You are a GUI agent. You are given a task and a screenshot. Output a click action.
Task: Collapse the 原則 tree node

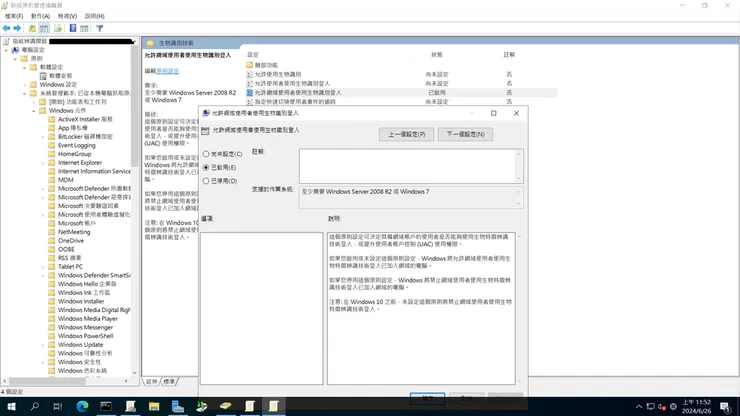(x=16, y=59)
